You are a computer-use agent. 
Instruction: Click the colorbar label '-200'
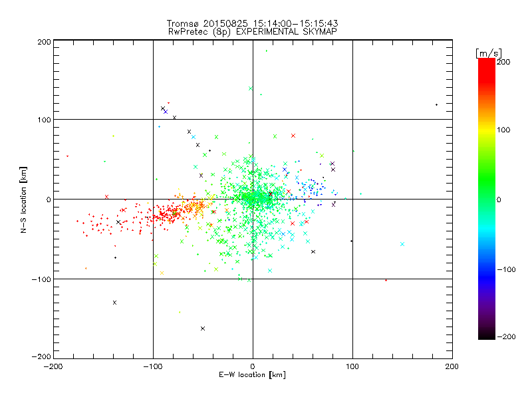coord(506,336)
